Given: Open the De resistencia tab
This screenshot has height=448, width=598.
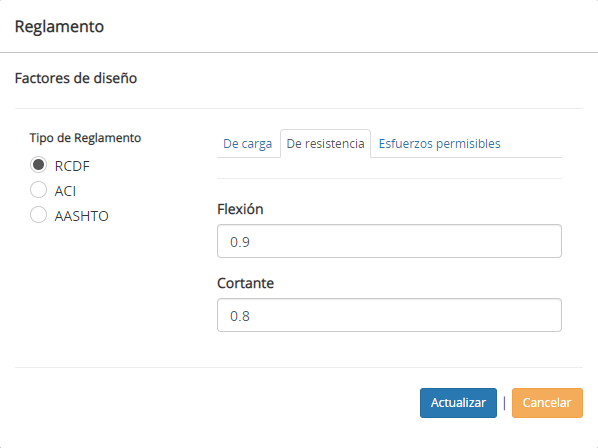Looking at the screenshot, I should 325,144.
